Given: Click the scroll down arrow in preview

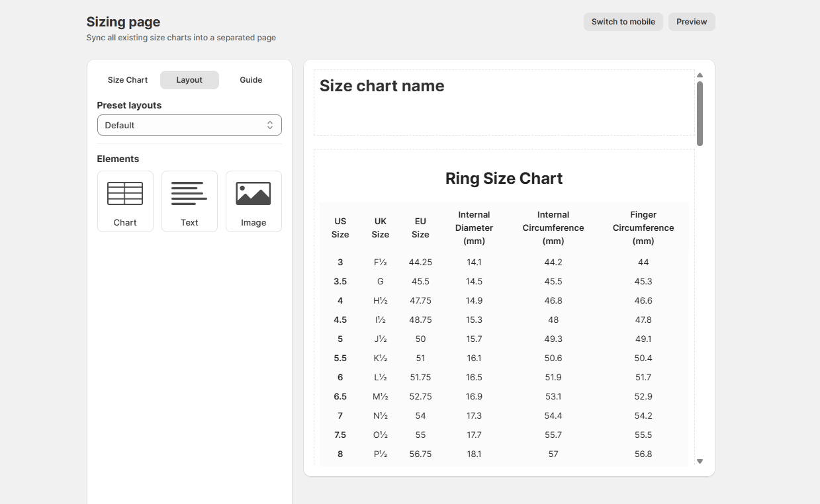Looking at the screenshot, I should tap(700, 461).
